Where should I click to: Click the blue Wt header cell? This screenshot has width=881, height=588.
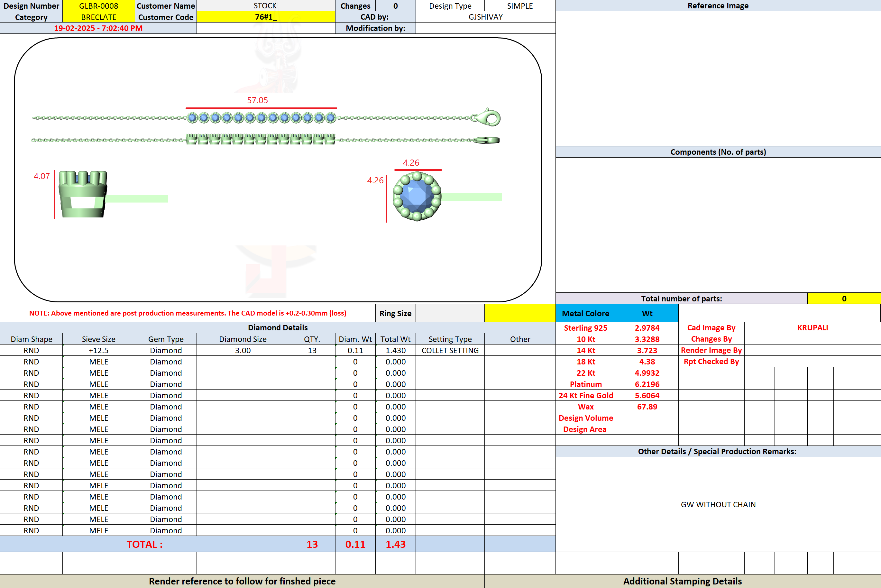click(647, 313)
